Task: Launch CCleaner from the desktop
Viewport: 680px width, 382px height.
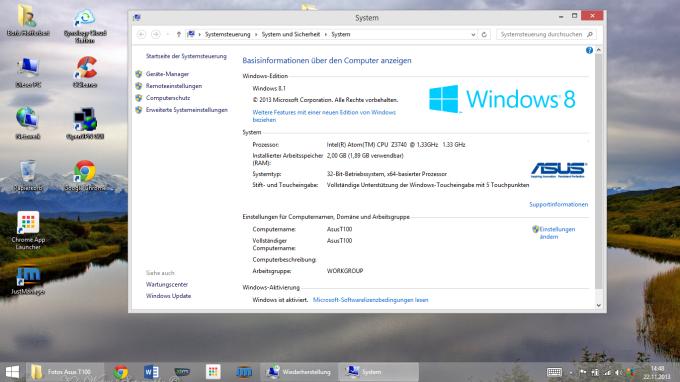Action: [x=85, y=72]
